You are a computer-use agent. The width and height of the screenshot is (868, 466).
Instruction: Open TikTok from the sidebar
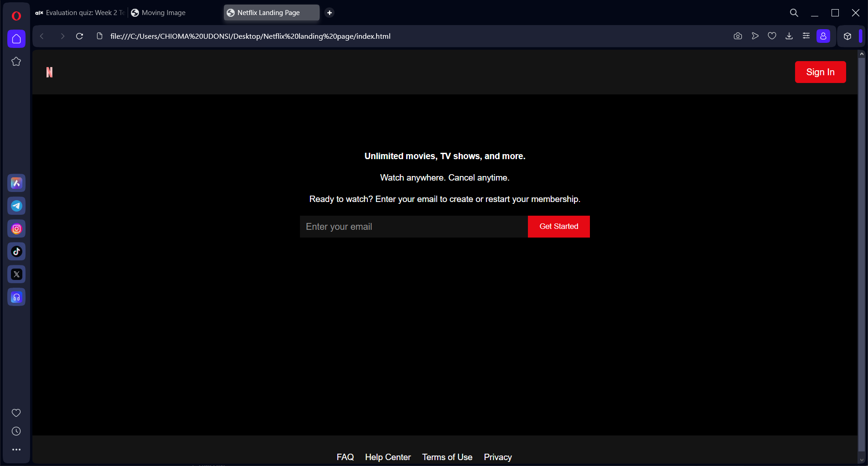pyautogui.click(x=16, y=251)
